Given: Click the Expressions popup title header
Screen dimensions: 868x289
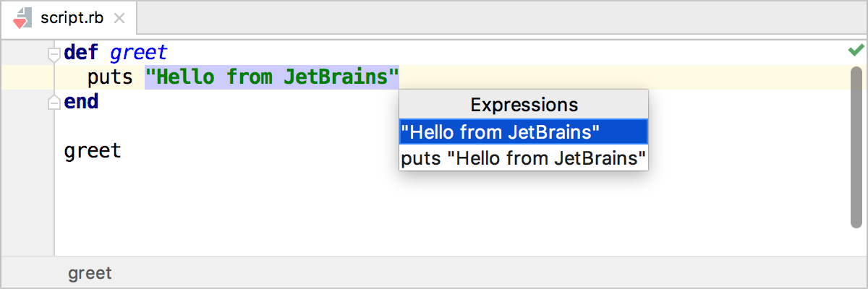Looking at the screenshot, I should point(524,105).
